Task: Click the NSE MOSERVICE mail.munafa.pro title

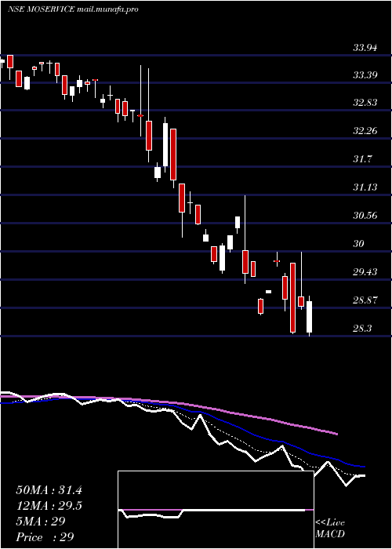Action: pyautogui.click(x=73, y=9)
